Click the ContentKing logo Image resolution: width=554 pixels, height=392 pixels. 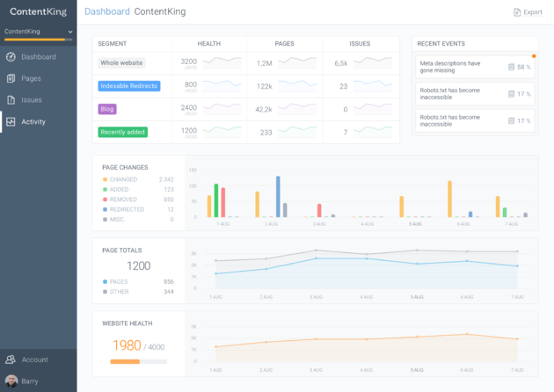point(38,11)
